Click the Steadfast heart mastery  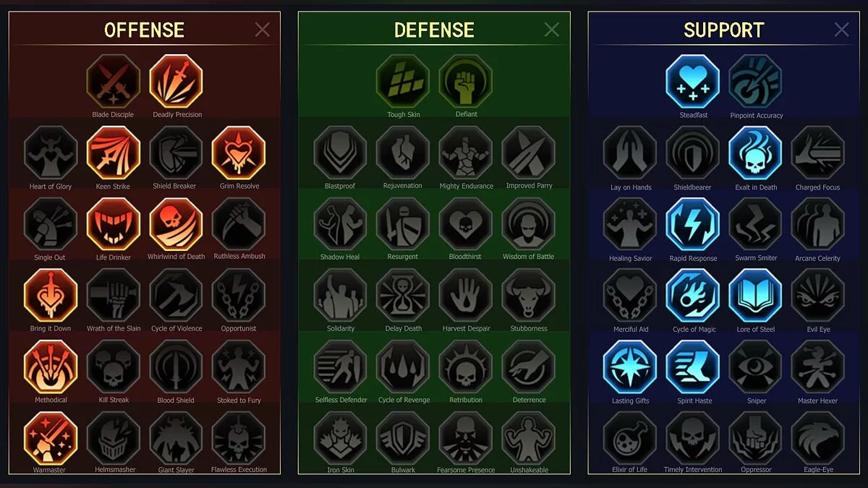(693, 81)
